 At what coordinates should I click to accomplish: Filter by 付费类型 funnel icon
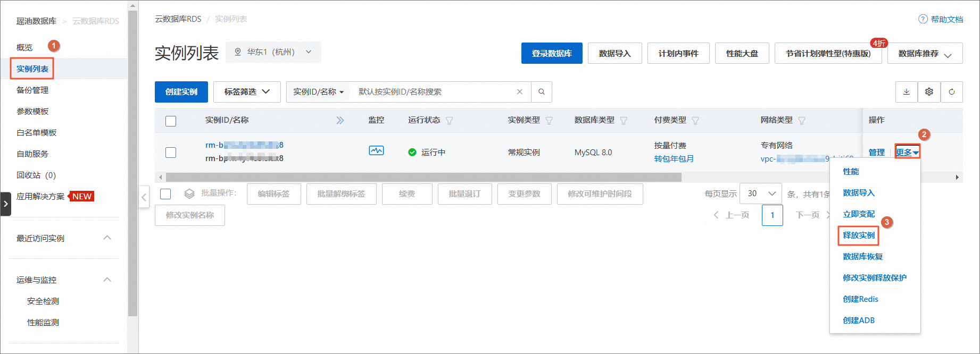click(695, 121)
